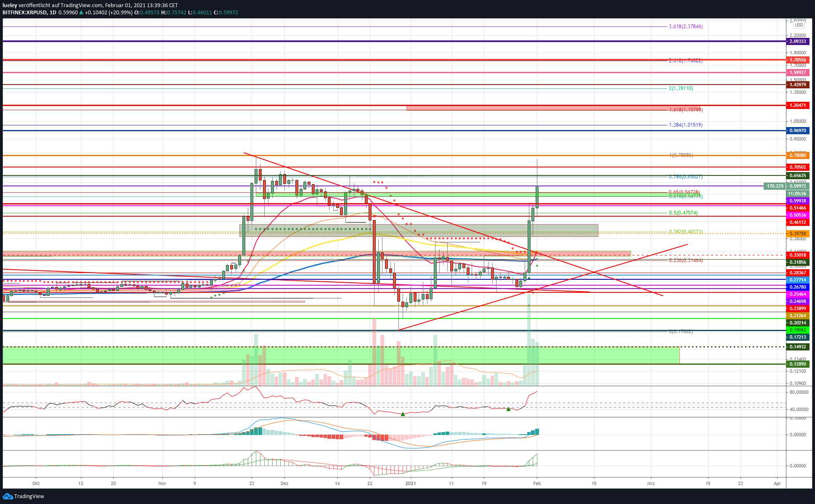Click the purple 0.24698 price label

[x=797, y=301]
